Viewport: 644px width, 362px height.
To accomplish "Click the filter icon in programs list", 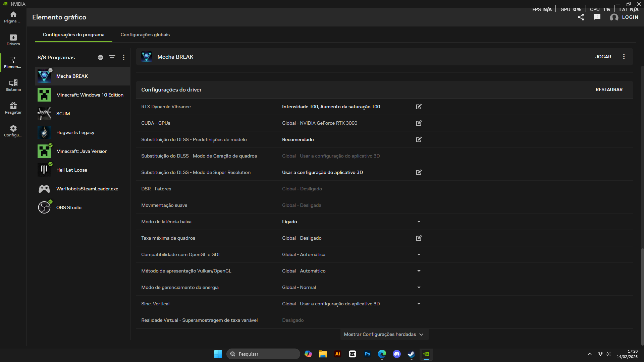I will [x=112, y=57].
